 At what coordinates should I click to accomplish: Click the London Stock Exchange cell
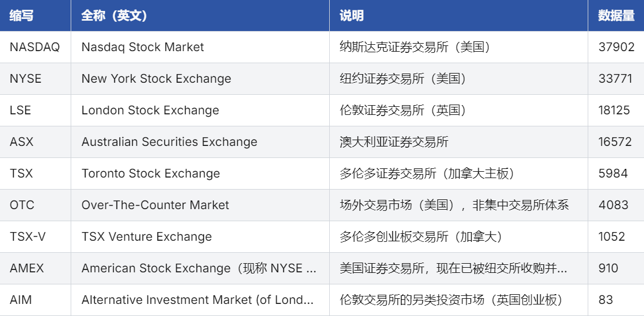tap(150, 110)
